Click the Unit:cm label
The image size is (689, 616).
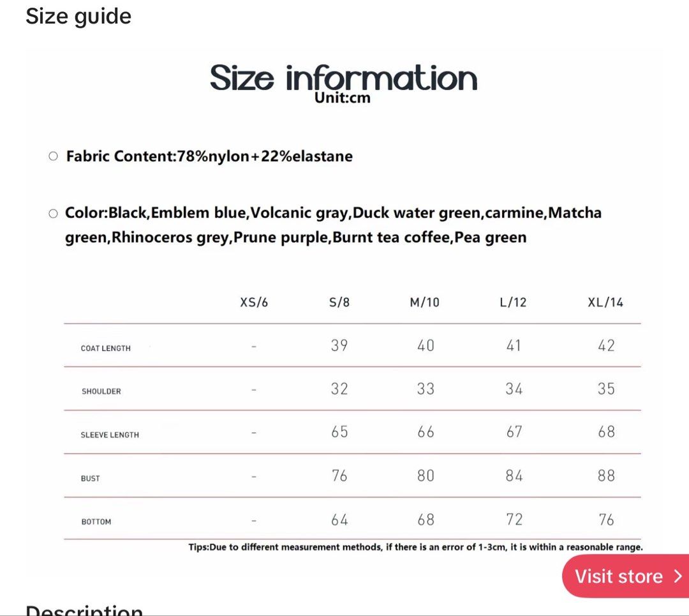coord(343,98)
